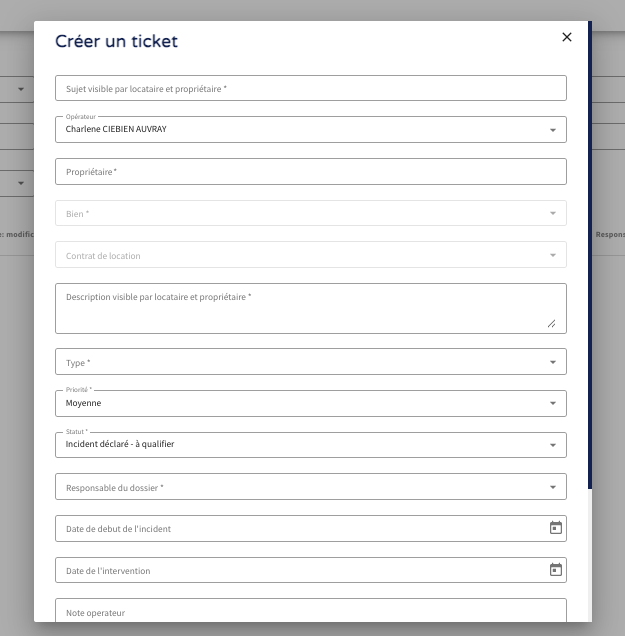Open calendar picker for Date de debut de l'incident
The width and height of the screenshot is (625, 636).
click(556, 528)
